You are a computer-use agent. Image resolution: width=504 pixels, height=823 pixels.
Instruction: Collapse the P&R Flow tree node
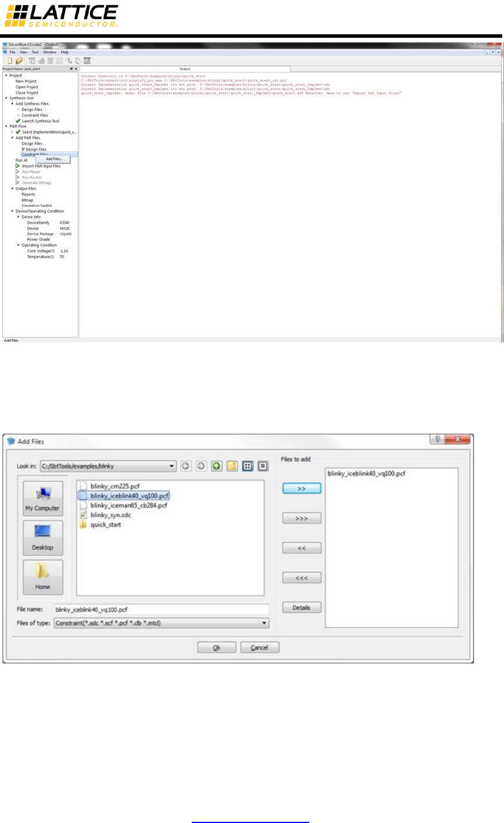(6, 126)
